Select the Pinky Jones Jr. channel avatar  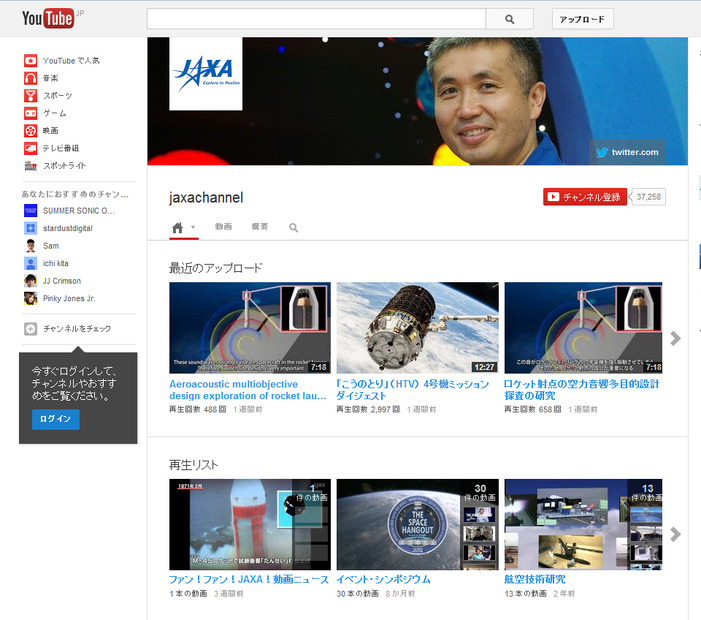click(30, 298)
